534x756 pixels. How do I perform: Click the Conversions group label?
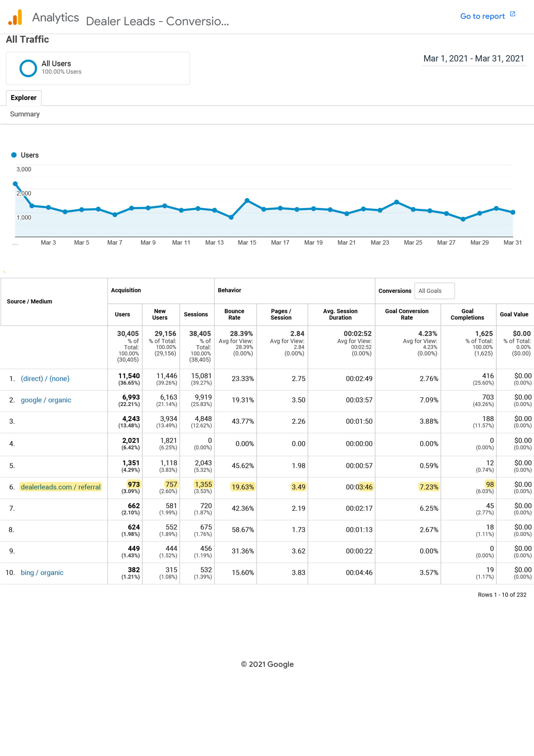(x=395, y=291)
